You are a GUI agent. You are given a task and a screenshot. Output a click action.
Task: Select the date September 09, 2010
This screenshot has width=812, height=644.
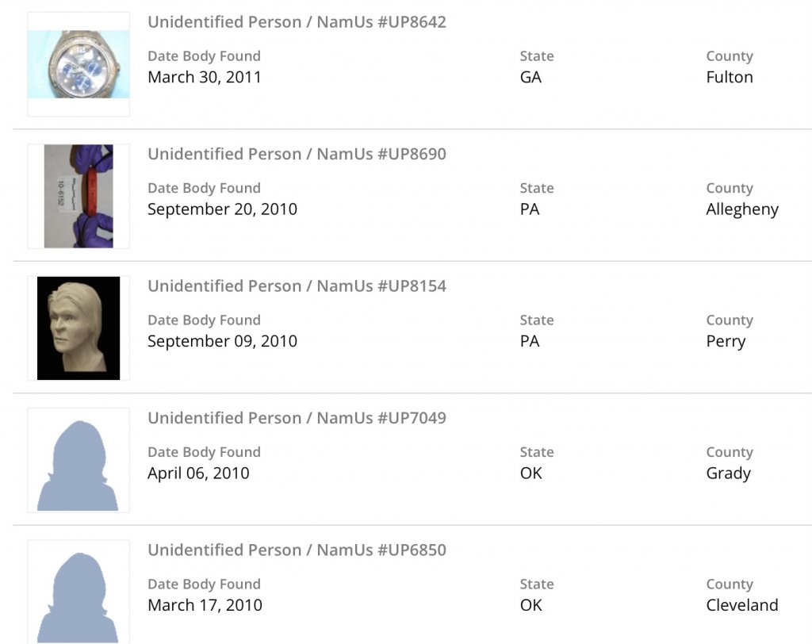click(222, 341)
